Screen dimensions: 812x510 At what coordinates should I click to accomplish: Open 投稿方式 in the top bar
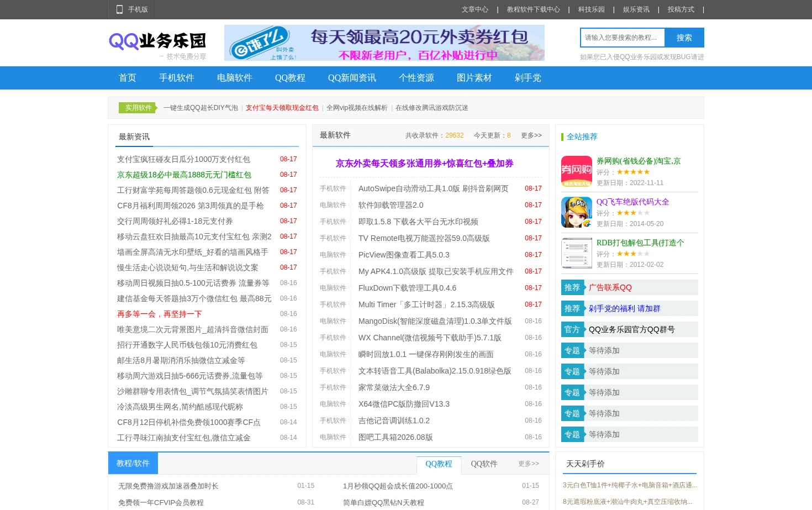[x=681, y=9]
